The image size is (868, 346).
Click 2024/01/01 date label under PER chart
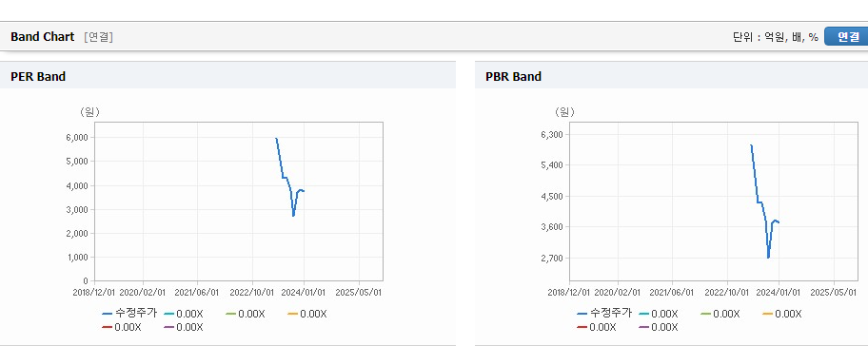305,292
